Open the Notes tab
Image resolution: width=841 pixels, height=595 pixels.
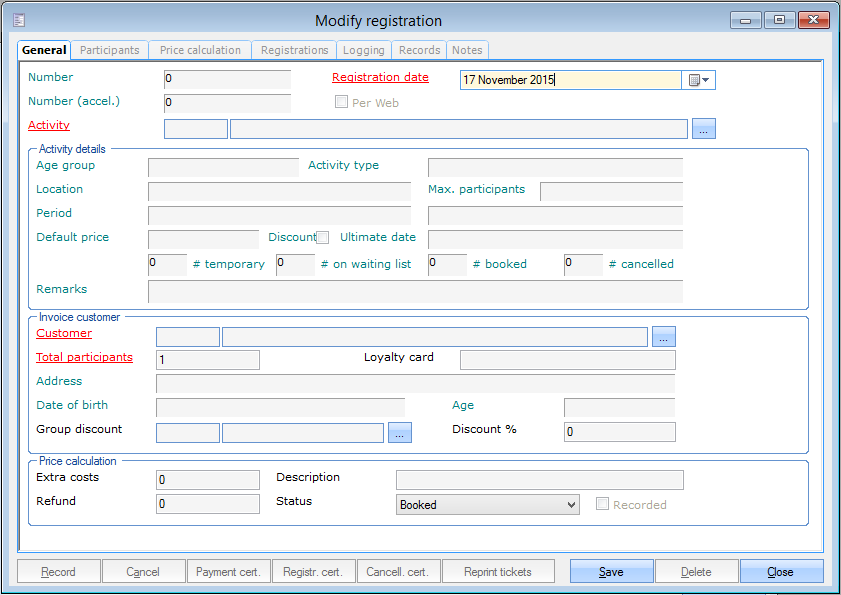(x=467, y=50)
